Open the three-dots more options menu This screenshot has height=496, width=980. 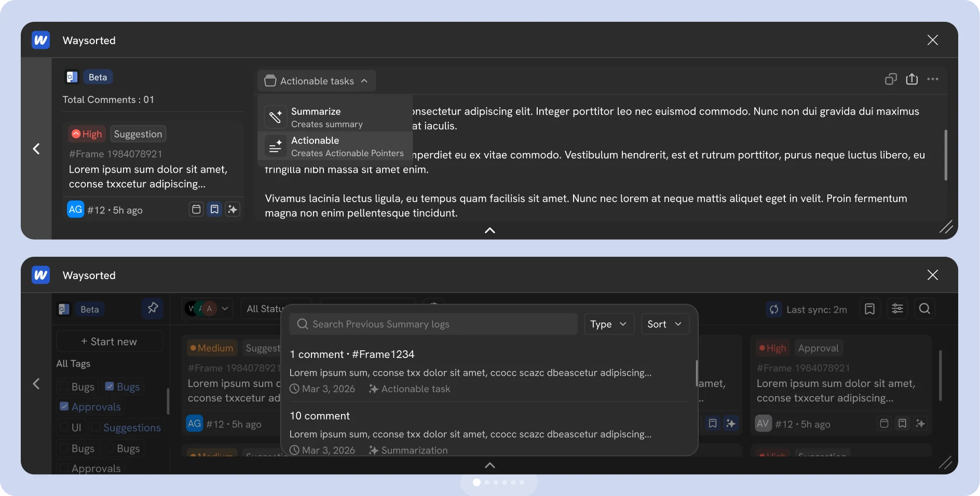click(933, 79)
